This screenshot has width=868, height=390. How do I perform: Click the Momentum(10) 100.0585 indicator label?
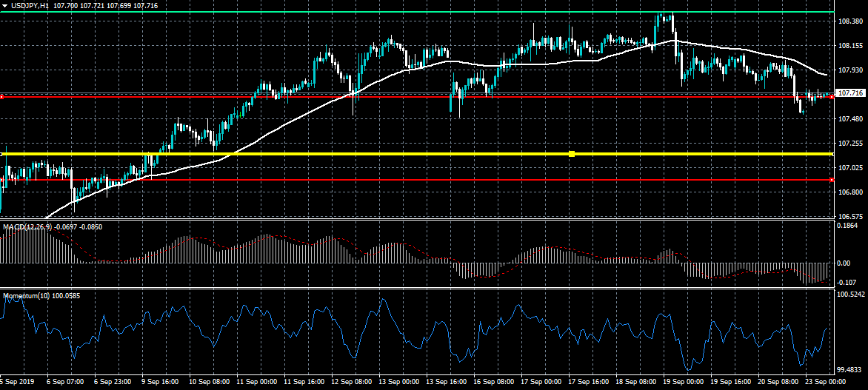(x=41, y=296)
